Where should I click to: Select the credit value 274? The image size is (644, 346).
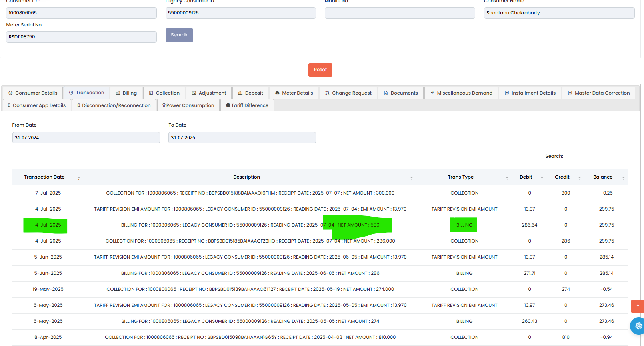566,289
